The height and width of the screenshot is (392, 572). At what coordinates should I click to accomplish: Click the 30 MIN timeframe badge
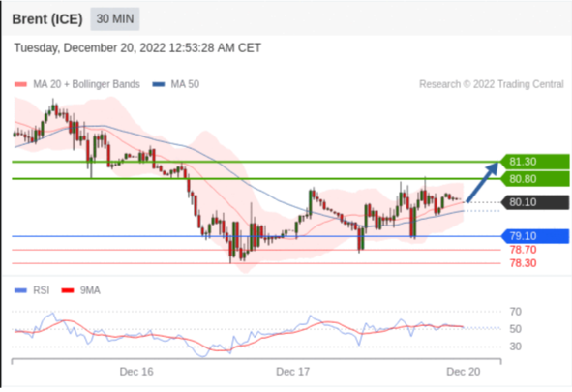pyautogui.click(x=115, y=19)
